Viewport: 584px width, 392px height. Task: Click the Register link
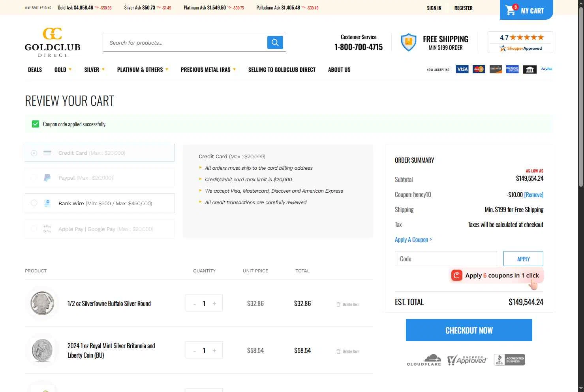(x=463, y=8)
